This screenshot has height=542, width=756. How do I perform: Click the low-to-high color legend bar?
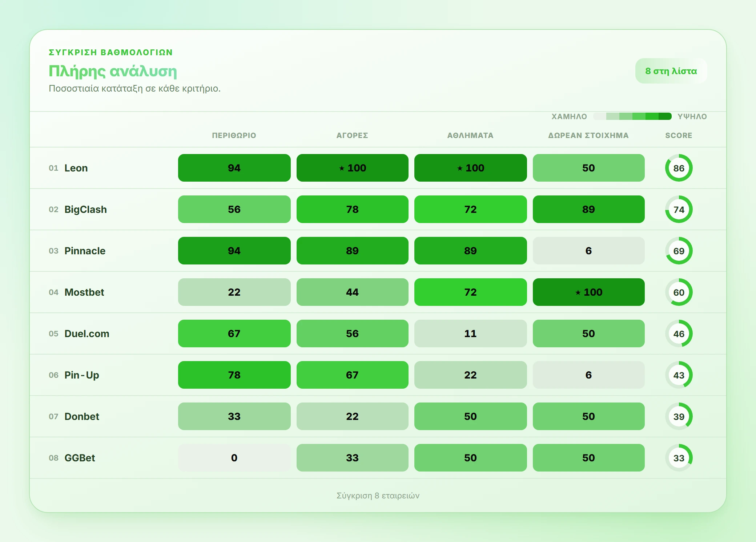632,116
